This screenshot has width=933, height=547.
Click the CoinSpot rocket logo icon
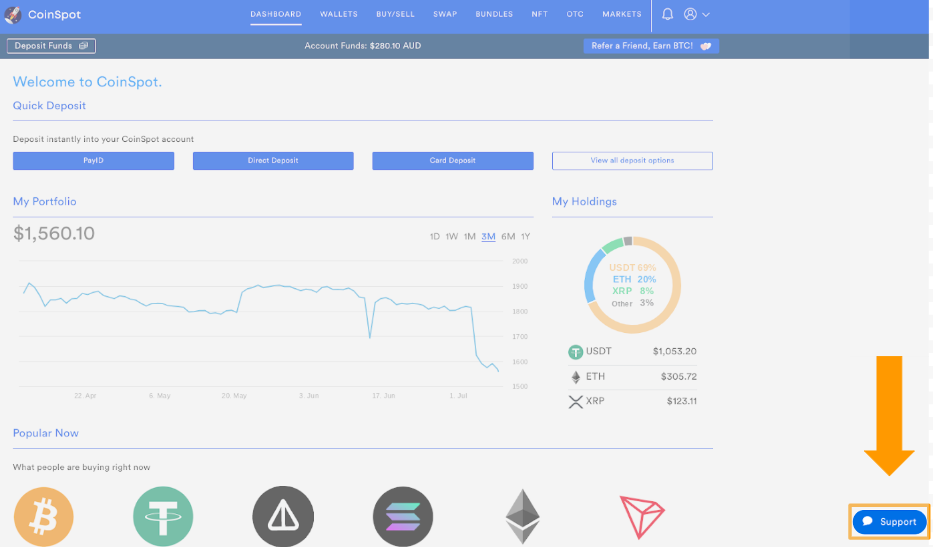coord(13,14)
